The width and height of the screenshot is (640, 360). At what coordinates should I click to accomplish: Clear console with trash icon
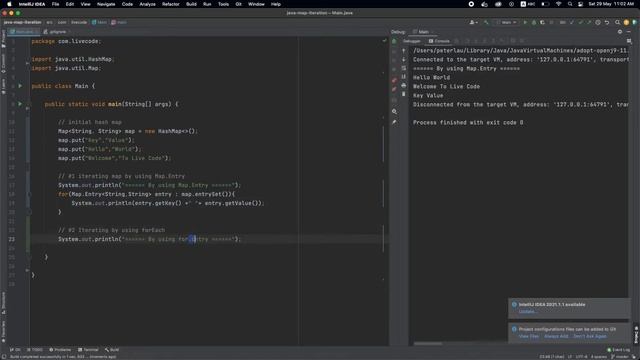click(x=404, y=94)
